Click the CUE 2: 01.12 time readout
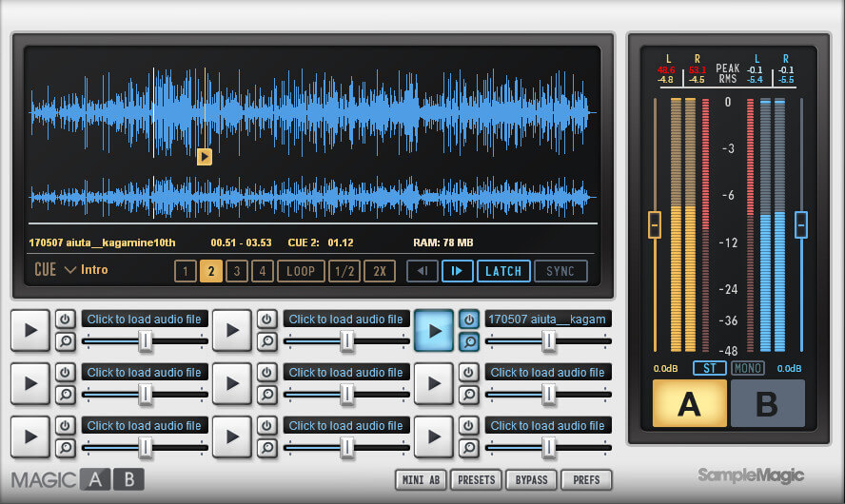 click(321, 242)
